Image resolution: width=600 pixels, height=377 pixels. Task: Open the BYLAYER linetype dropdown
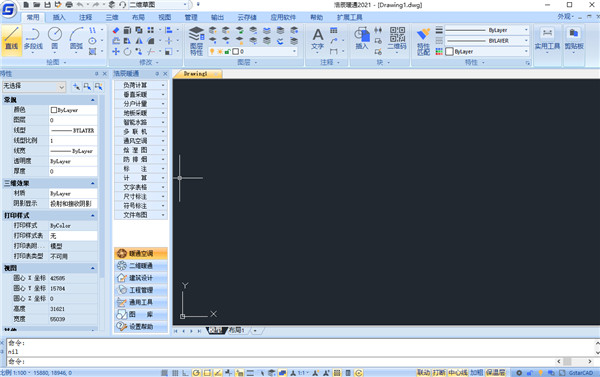pyautogui.click(x=487, y=41)
